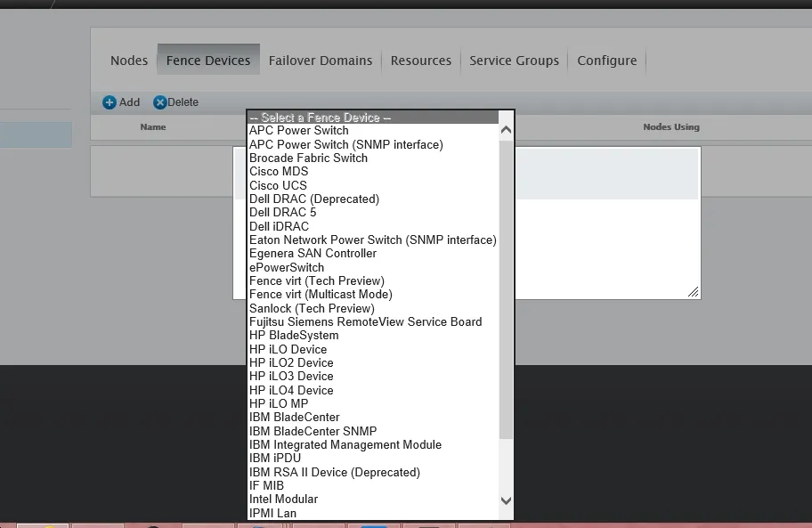Choose APC Power Switch (SNMP interface) option
The width and height of the screenshot is (812, 528).
coord(373,144)
